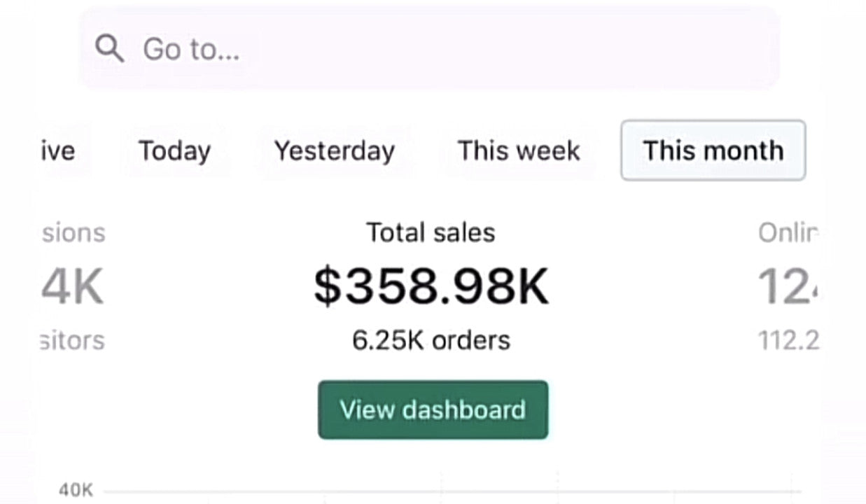
Task: Switch to the Today tab
Action: [174, 150]
